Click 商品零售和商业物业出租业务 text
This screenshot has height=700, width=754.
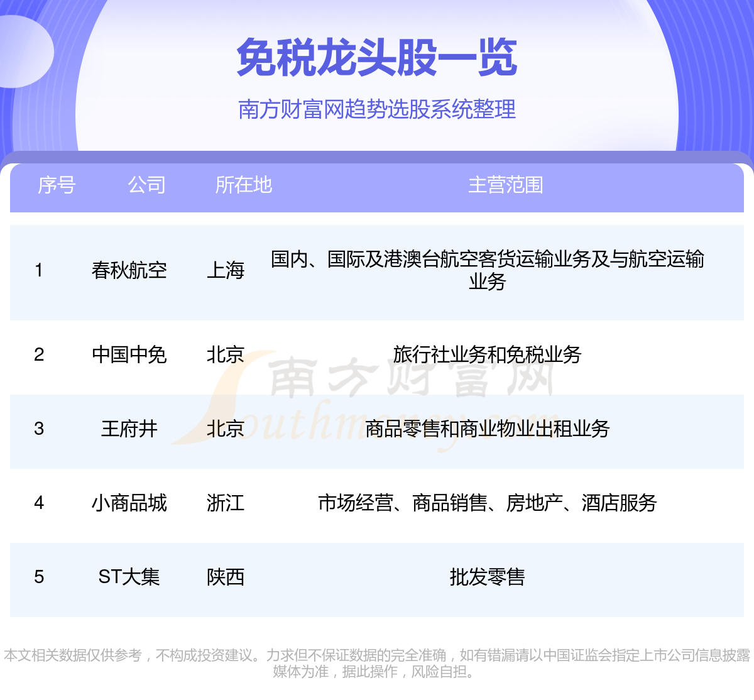click(x=488, y=429)
